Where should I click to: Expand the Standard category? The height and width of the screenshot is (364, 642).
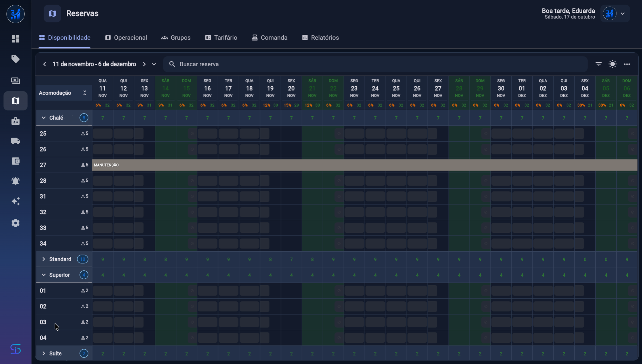point(44,259)
